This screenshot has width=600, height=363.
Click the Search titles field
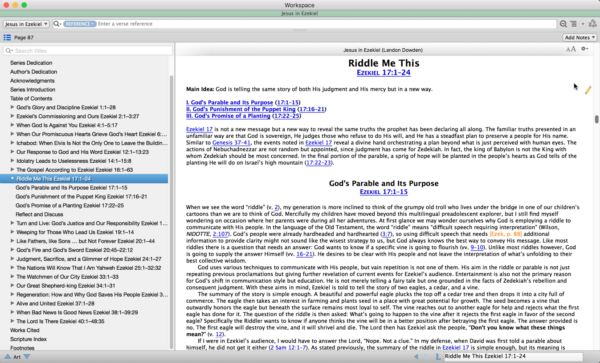(x=88, y=50)
